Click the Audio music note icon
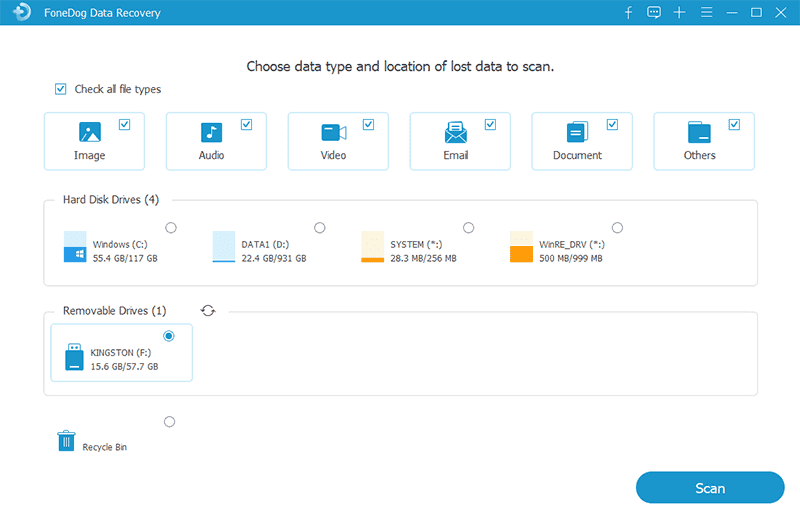800x523 pixels. [x=211, y=133]
